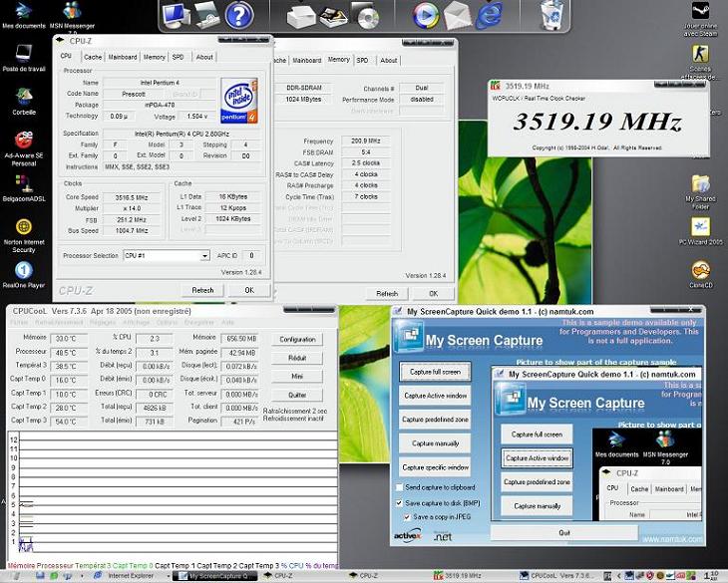Toggle the Save capture to disk (BMP) checkbox
Screen dimensions: 728x583
click(399, 502)
